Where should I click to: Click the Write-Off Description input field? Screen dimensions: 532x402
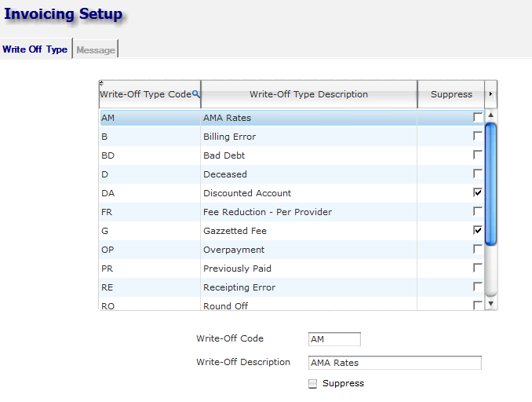tap(395, 363)
